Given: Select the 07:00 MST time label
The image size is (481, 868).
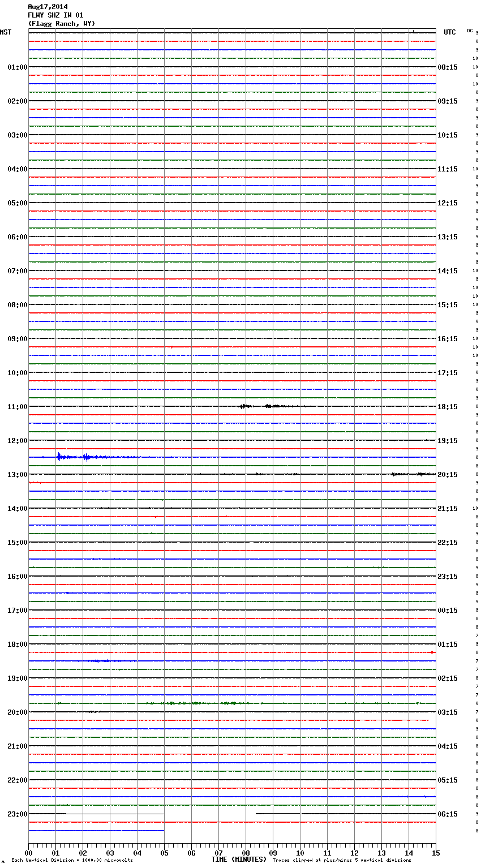Looking at the screenshot, I should (18, 271).
